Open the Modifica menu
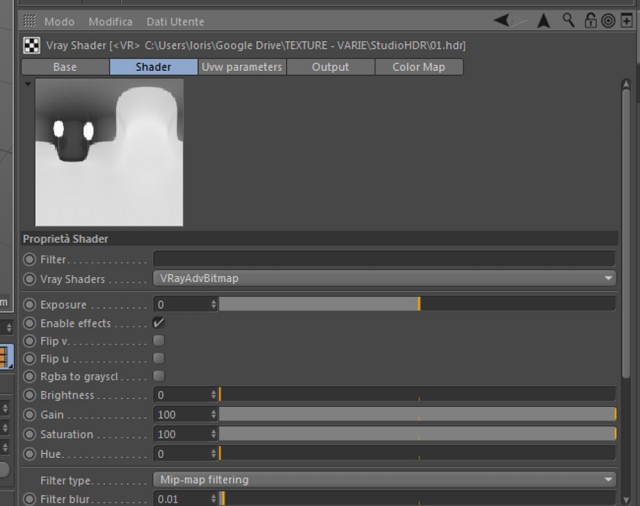 pos(110,22)
